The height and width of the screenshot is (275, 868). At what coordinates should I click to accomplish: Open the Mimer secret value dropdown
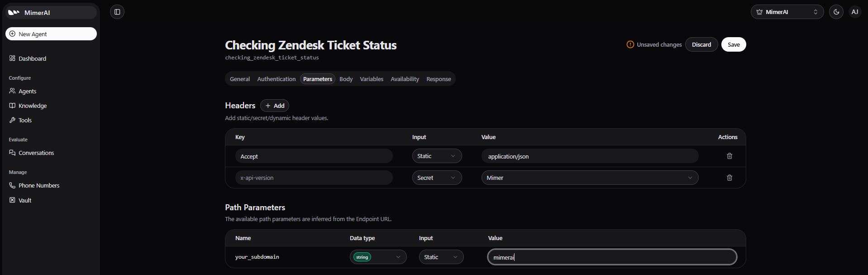click(589, 178)
